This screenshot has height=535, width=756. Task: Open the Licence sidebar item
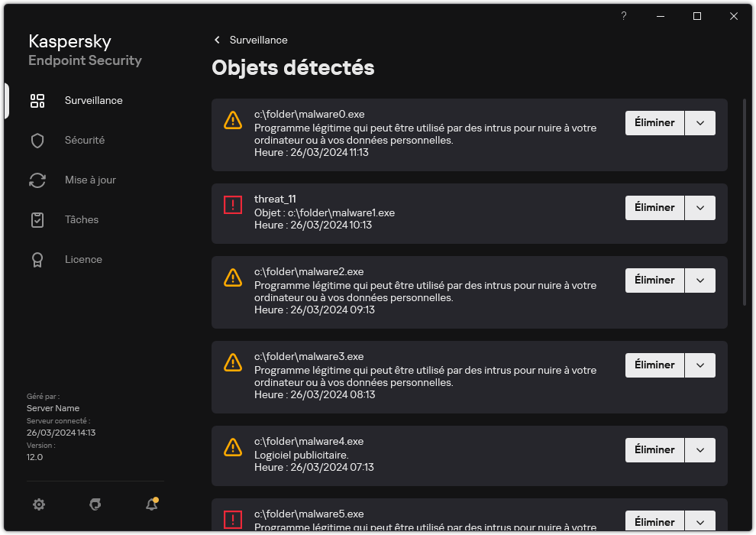click(83, 260)
